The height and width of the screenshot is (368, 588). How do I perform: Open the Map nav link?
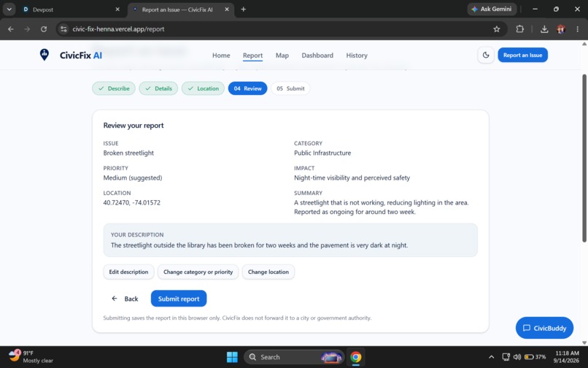point(282,55)
